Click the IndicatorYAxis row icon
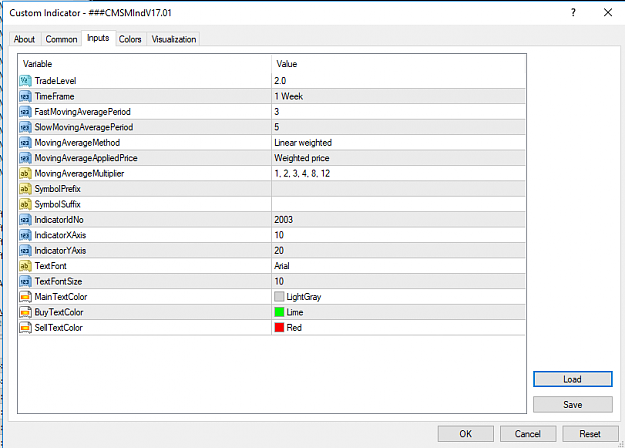The image size is (625, 448). 25,251
